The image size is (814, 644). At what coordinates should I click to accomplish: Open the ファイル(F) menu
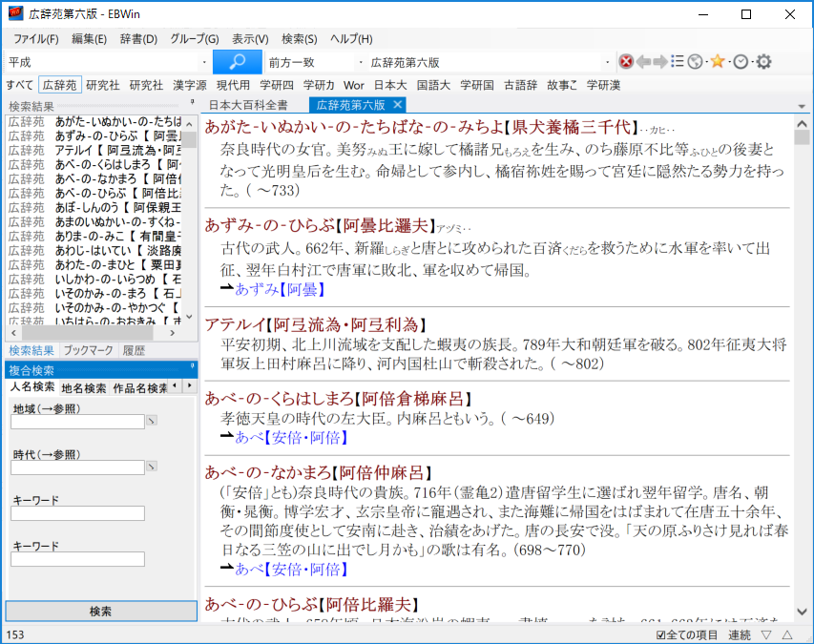pyautogui.click(x=36, y=39)
